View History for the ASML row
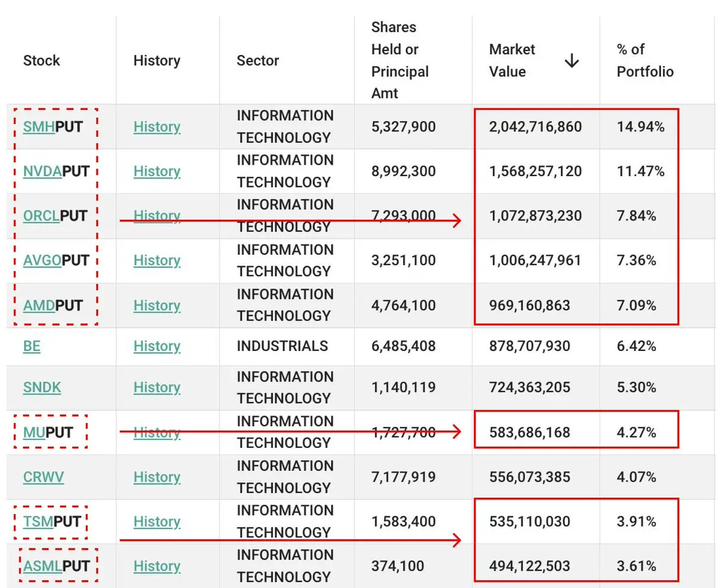The image size is (716, 588). pyautogui.click(x=157, y=566)
